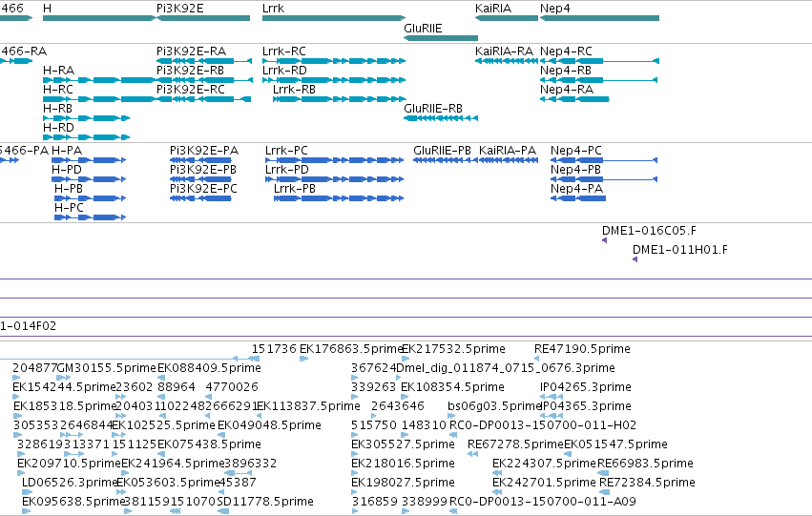This screenshot has height=516, width=812.
Task: Click the Nep4-RC transcript label
Action: tap(566, 52)
